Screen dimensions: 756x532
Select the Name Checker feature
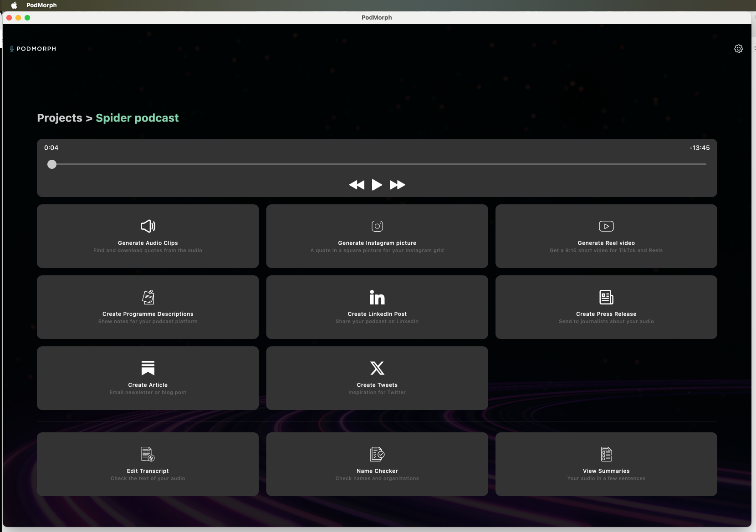pos(377,464)
